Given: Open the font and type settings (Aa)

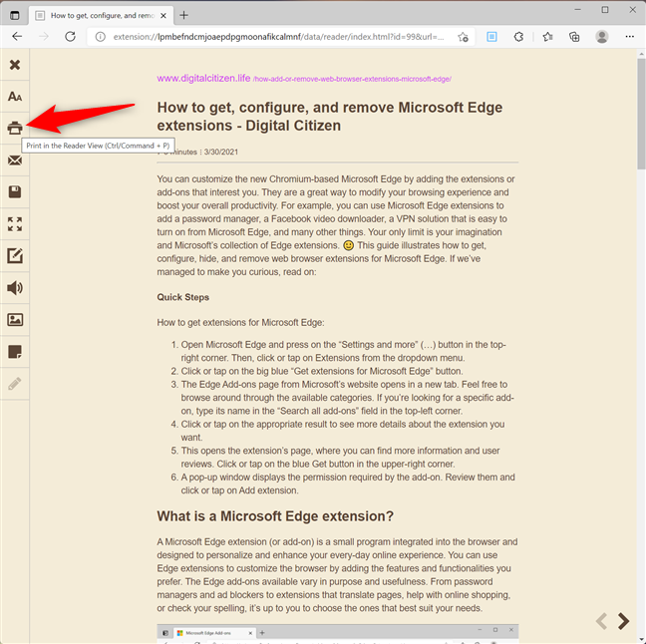Looking at the screenshot, I should click(x=15, y=97).
